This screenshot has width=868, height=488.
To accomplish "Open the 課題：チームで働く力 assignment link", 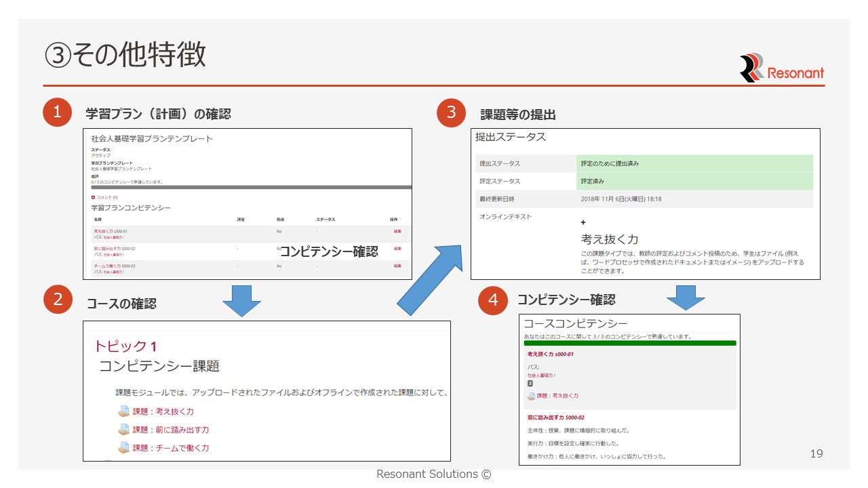I will [171, 447].
